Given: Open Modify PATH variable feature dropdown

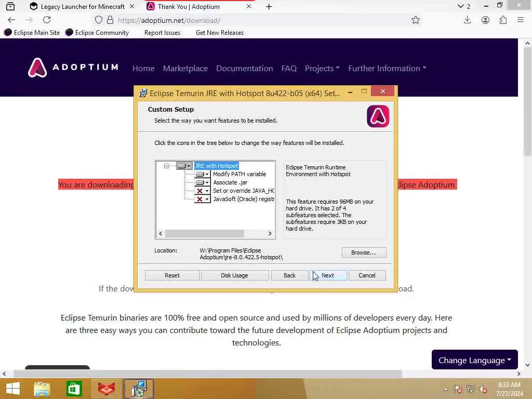Looking at the screenshot, I should 202,174.
